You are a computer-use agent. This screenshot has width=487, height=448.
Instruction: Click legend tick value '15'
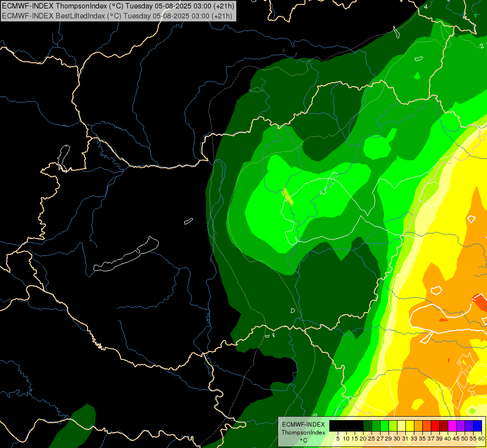355,439
